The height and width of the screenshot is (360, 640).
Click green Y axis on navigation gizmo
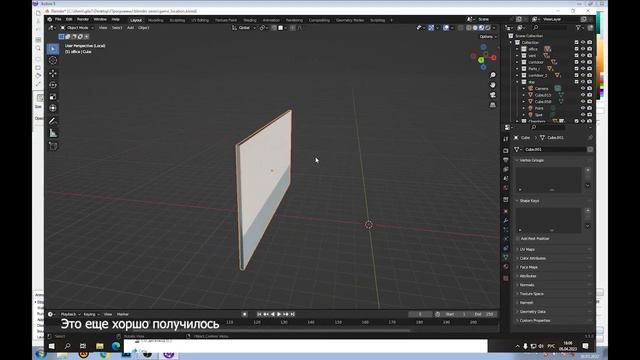pyautogui.click(x=481, y=60)
